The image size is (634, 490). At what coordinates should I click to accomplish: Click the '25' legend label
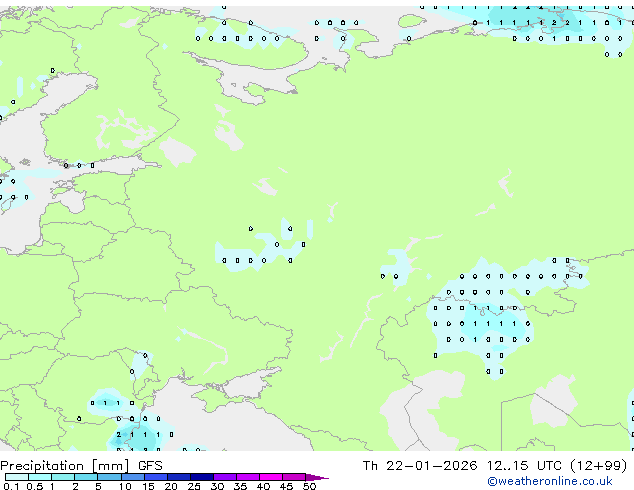pos(194,486)
